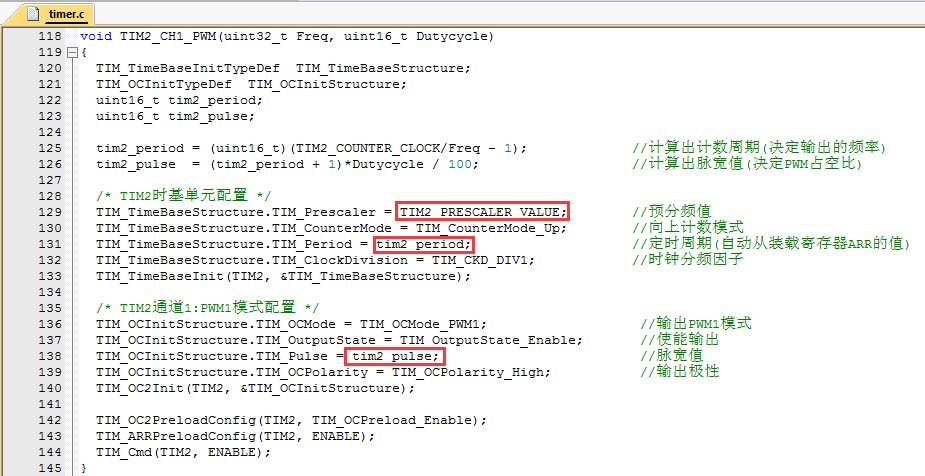Click the file icon on timer.c tab

[34, 14]
